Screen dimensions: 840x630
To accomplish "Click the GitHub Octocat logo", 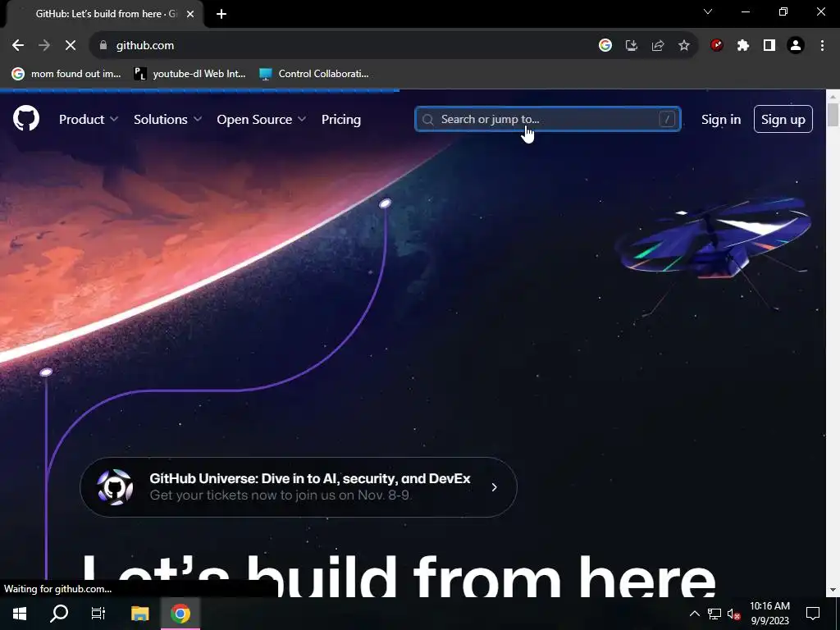I will (x=25, y=118).
